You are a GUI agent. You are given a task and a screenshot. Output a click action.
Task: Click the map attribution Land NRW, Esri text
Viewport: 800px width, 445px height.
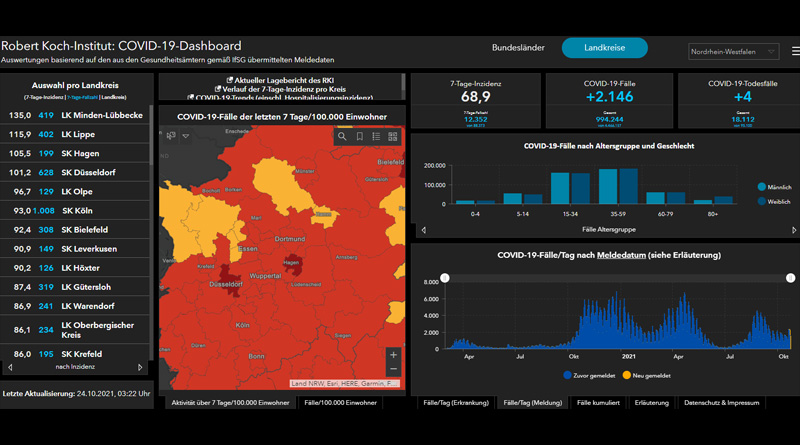pos(344,383)
